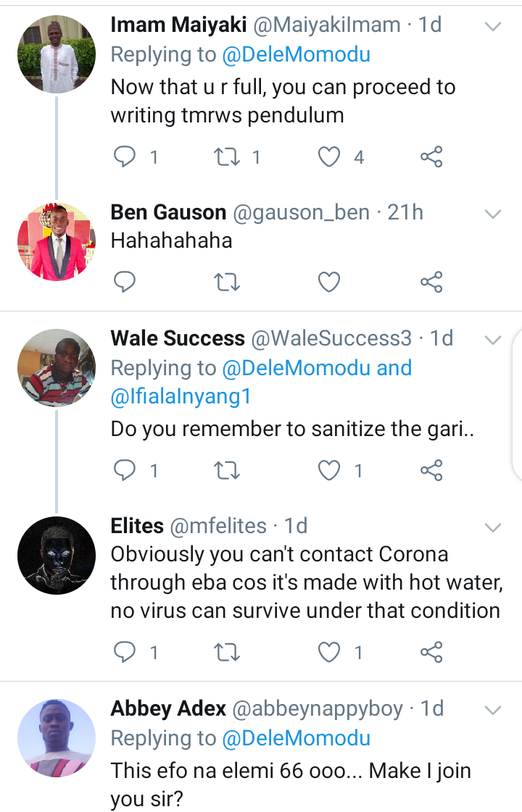
Task: Like Ben Gauson's Hahahahaha tweet
Action: coord(330,282)
